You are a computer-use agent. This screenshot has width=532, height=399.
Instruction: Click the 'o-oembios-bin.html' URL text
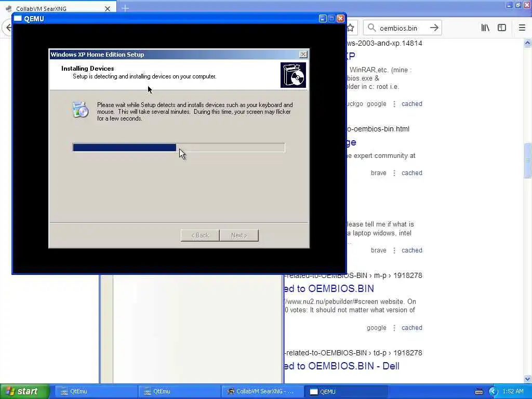pyautogui.click(x=378, y=129)
